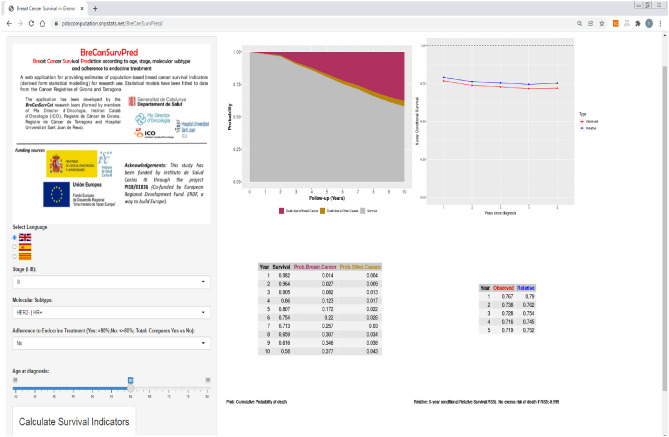Click the United Kingdom flag icon

25,237
